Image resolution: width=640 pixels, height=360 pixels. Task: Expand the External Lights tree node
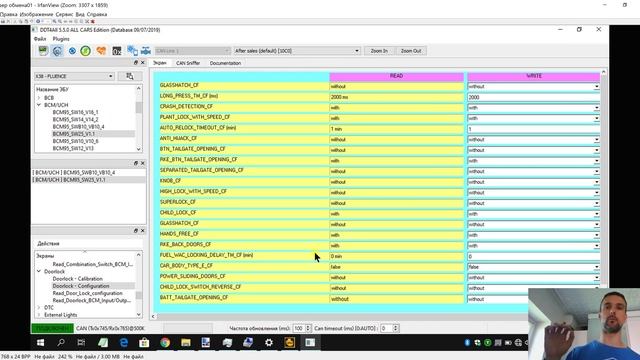coord(39,315)
